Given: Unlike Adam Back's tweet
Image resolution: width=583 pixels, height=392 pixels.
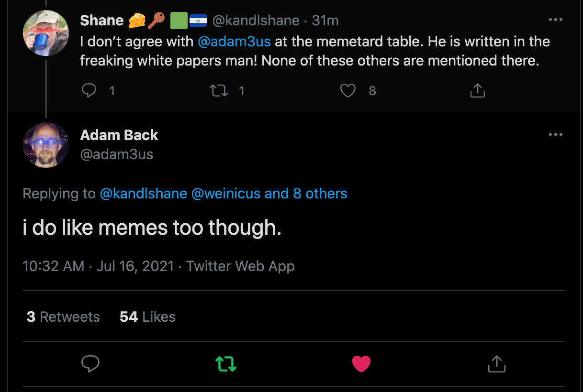Looking at the screenshot, I should pos(361,364).
